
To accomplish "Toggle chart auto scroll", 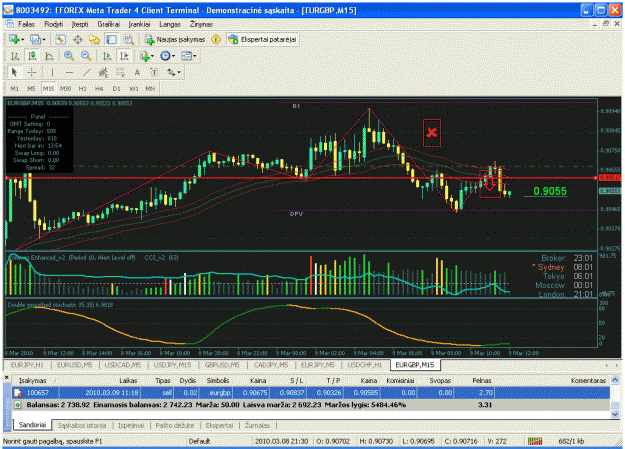I will (107, 56).
